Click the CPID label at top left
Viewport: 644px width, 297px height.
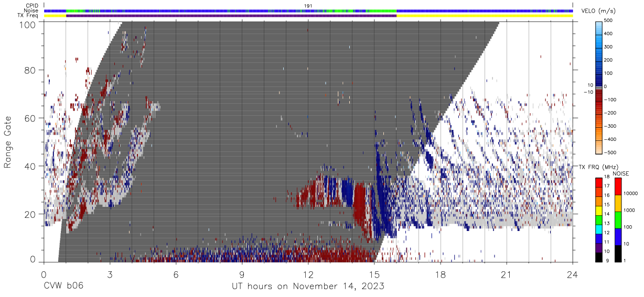33,6
